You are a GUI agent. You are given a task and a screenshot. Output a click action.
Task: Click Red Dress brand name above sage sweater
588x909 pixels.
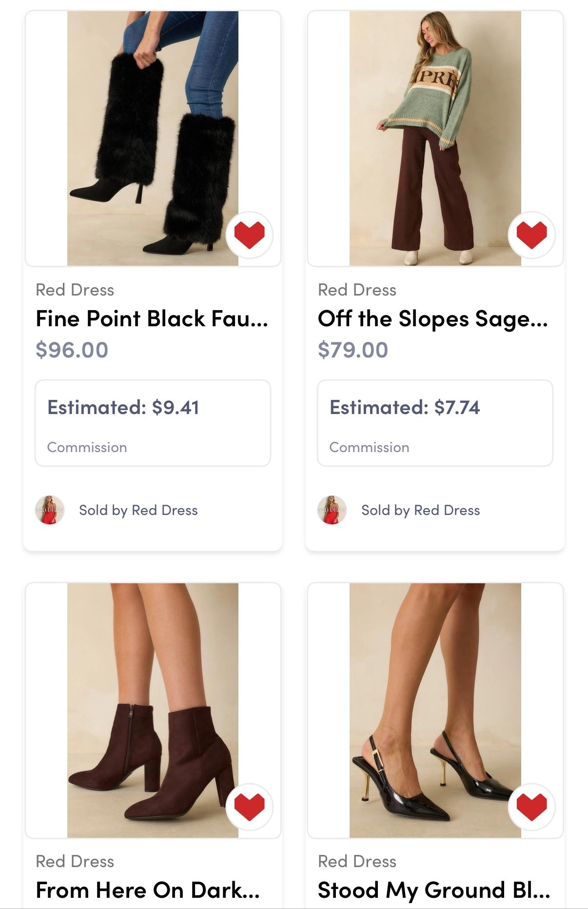click(357, 290)
